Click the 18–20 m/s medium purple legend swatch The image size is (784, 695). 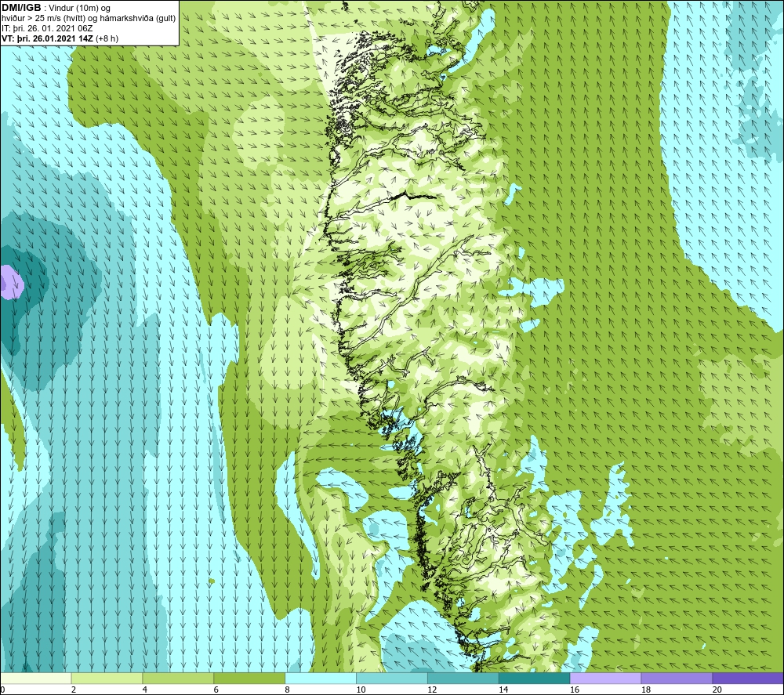(677, 678)
